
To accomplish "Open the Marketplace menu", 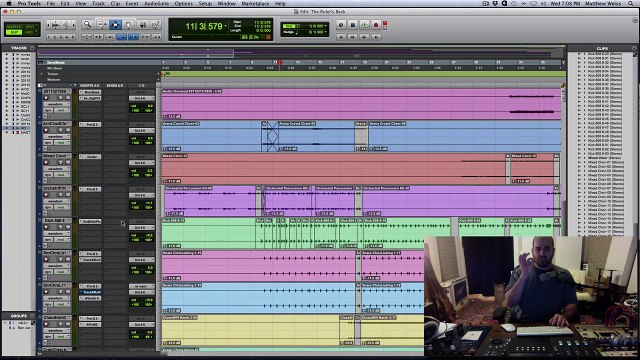I will coord(255,3).
